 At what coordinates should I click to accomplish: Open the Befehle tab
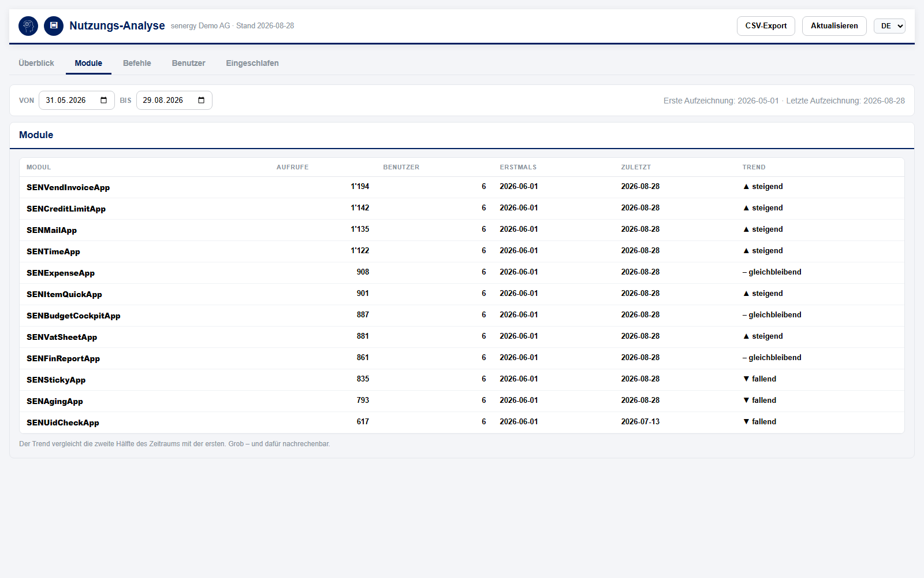[x=137, y=64]
